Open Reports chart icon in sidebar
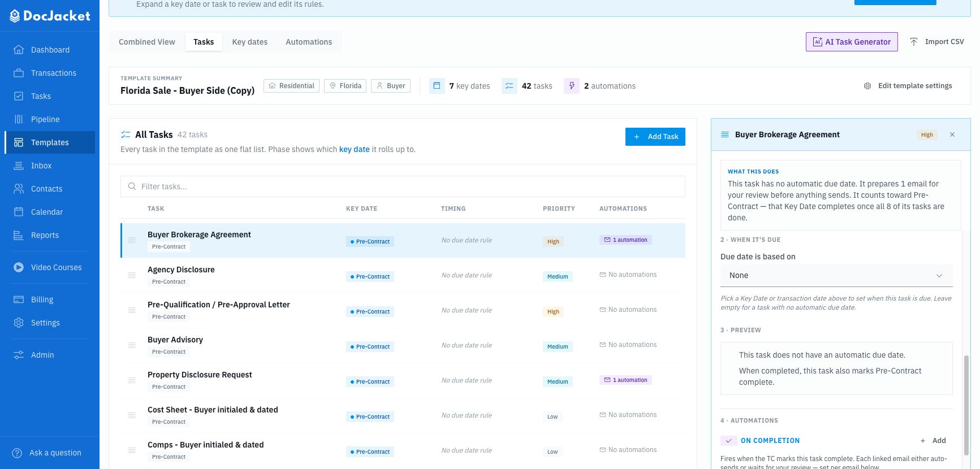The image size is (980, 469). click(x=19, y=235)
